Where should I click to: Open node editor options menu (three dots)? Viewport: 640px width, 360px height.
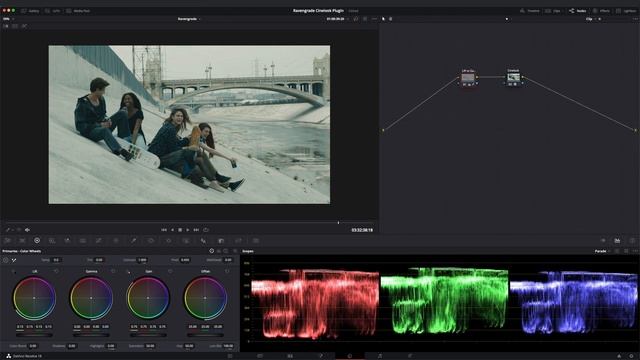coord(635,19)
